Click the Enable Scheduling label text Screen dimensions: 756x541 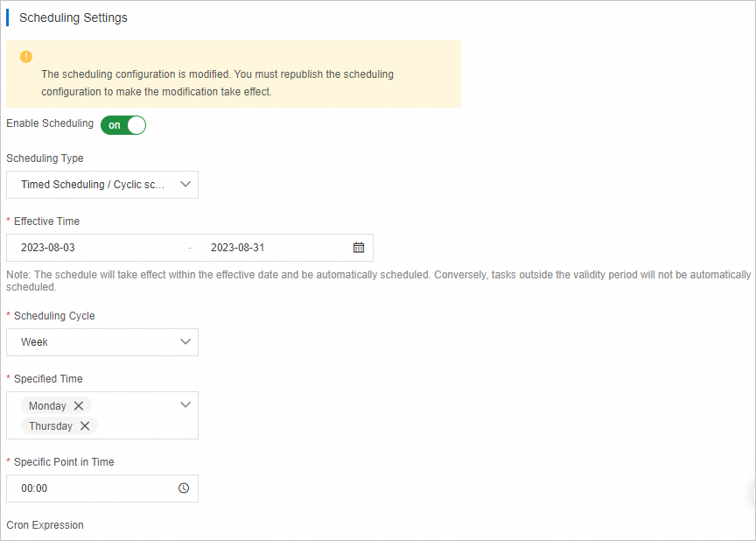(50, 123)
